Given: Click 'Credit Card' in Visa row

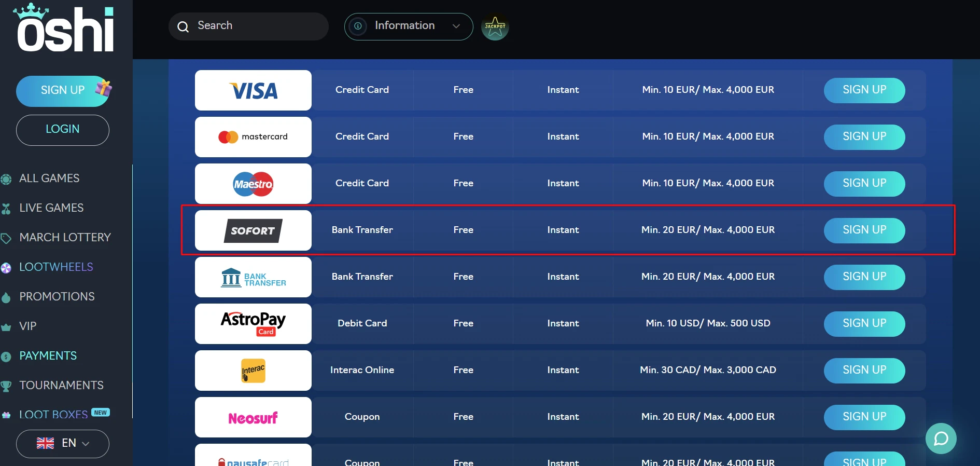Looking at the screenshot, I should [x=362, y=90].
